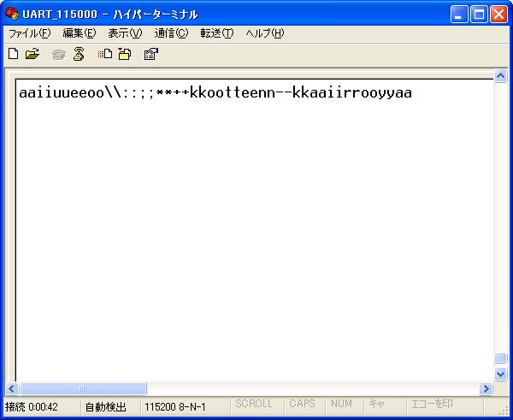This screenshot has width=513, height=420.
Task: Click the Send file toolbar icon
Action: click(105, 54)
